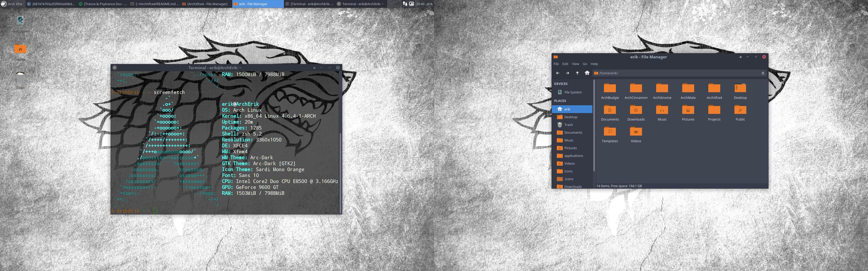Open the View menu in File Manager

[575, 64]
